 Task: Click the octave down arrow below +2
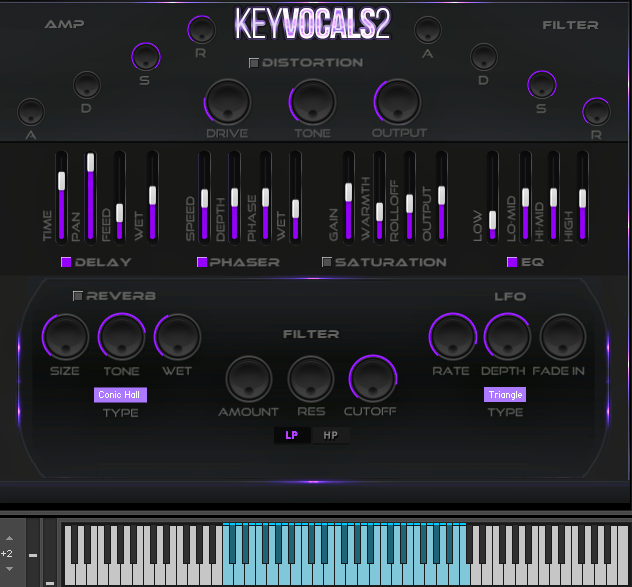pos(9,569)
